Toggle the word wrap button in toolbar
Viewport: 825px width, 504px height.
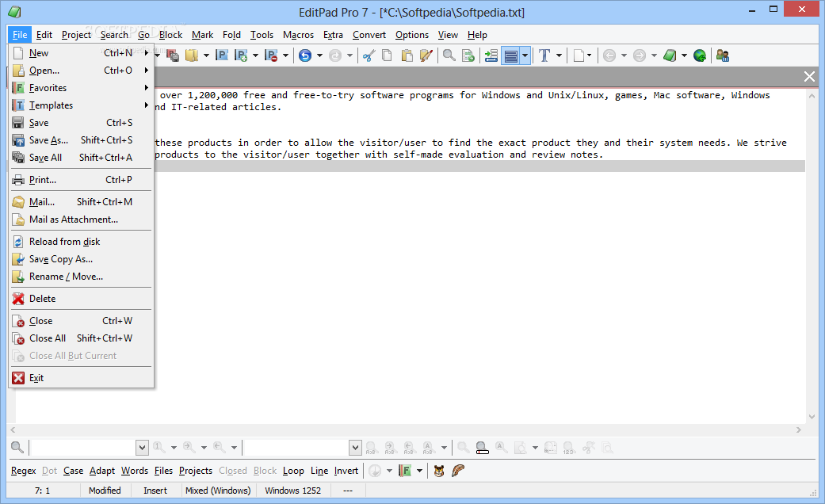point(511,55)
